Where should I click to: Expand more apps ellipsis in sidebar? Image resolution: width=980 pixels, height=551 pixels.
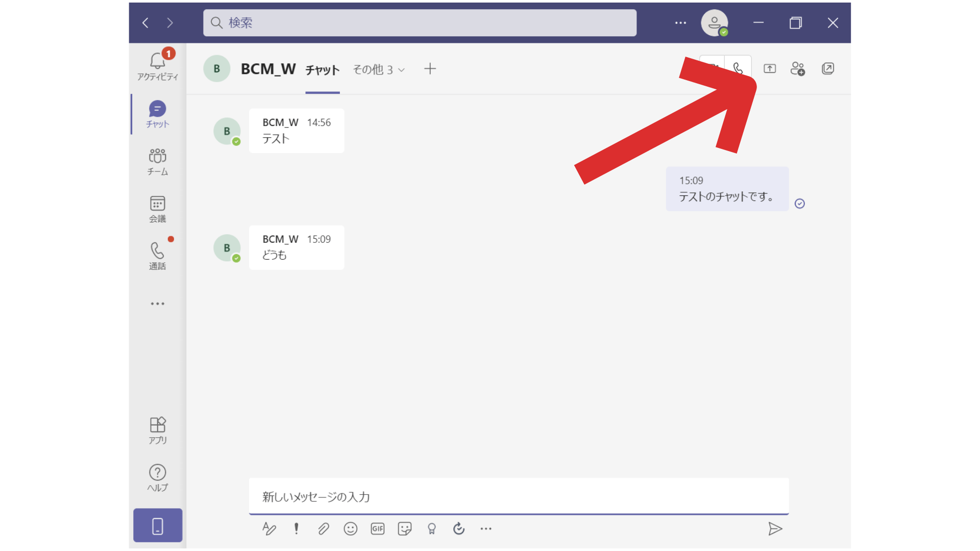tap(157, 304)
